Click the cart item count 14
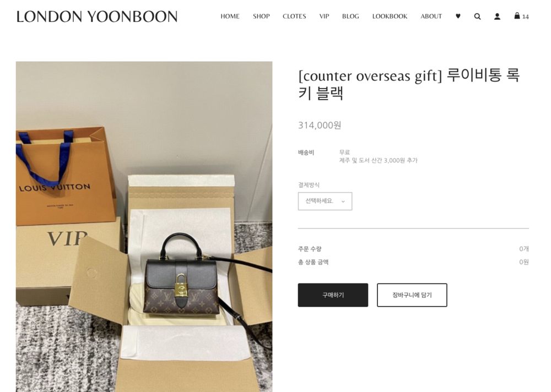The height and width of the screenshot is (392, 551). (x=525, y=17)
